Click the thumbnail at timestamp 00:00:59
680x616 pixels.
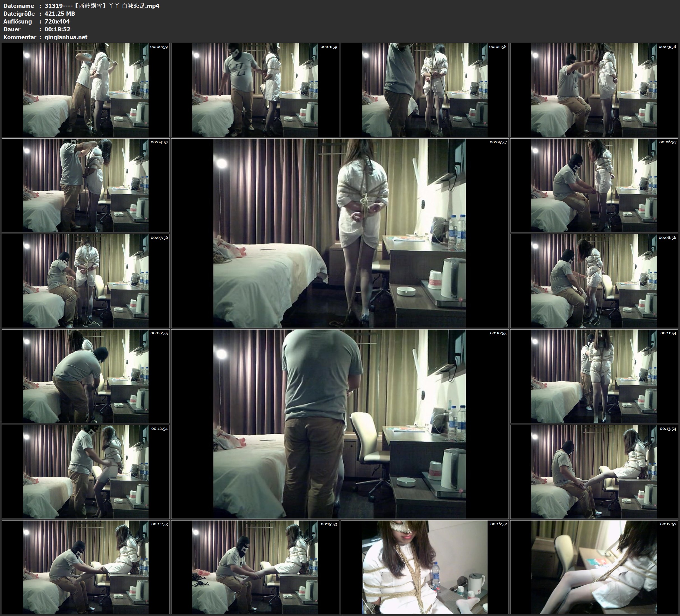pyautogui.click(x=86, y=90)
